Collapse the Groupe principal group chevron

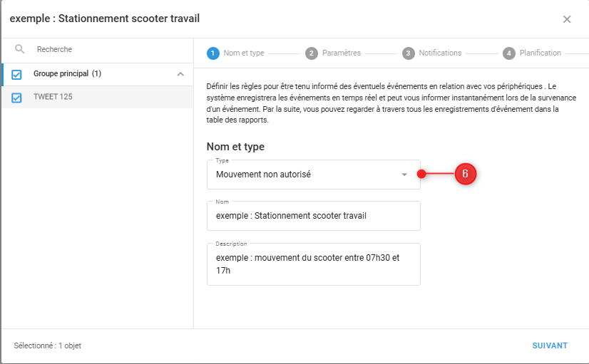(180, 74)
